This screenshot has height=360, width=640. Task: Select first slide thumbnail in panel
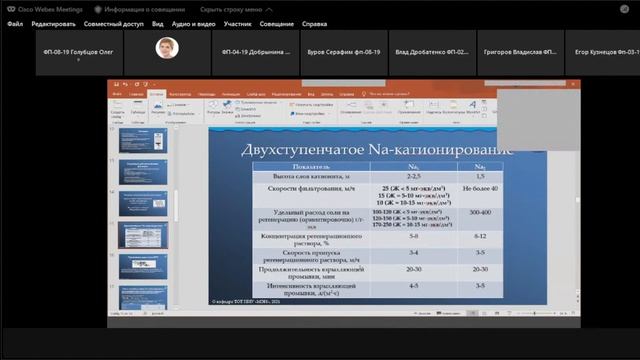(x=143, y=141)
